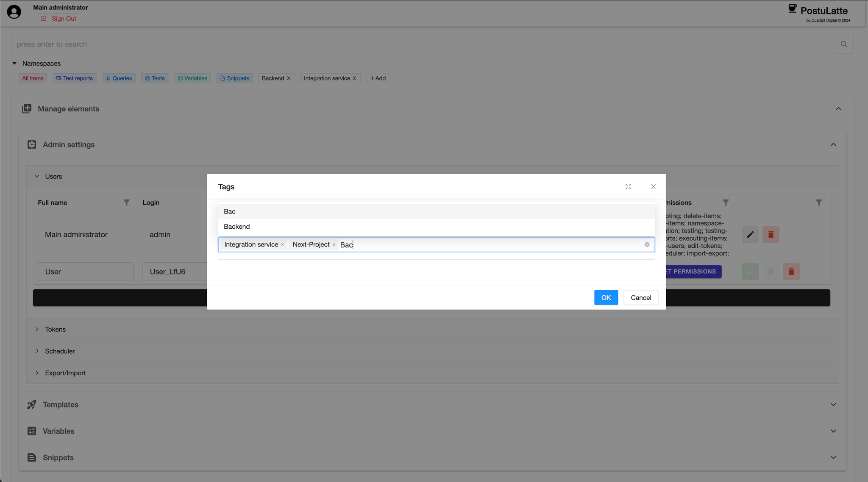This screenshot has width=868, height=482.
Task: Click the pencil edit icon for Main administrator
Action: [x=750, y=234]
